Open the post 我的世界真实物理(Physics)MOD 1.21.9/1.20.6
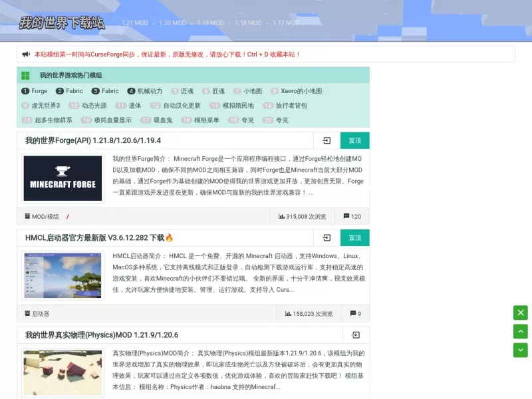 [102, 335]
